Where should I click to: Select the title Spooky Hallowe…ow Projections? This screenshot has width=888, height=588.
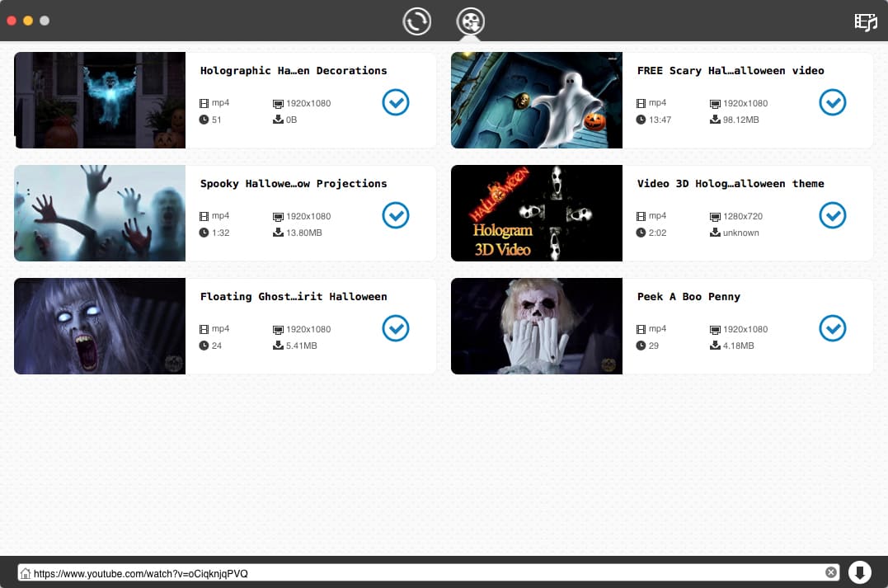tap(294, 184)
